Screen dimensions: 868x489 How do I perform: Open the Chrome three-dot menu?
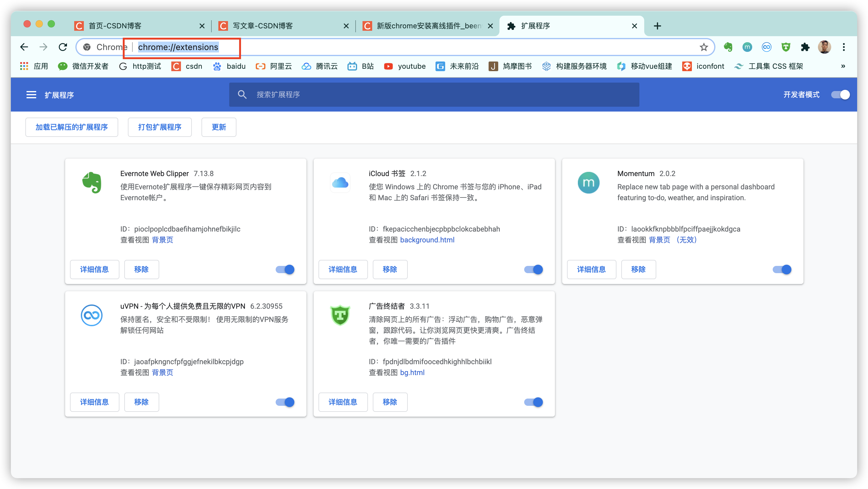844,47
